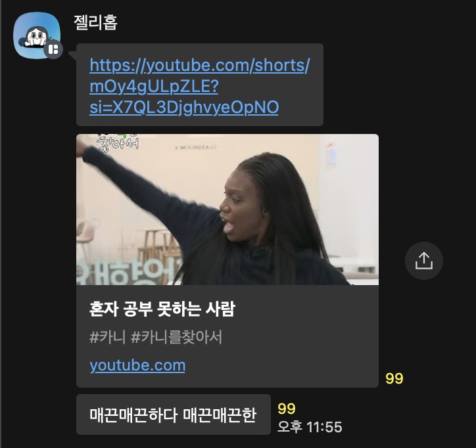Open the video preview thumbnail image
476x448 pixels.
(227, 210)
